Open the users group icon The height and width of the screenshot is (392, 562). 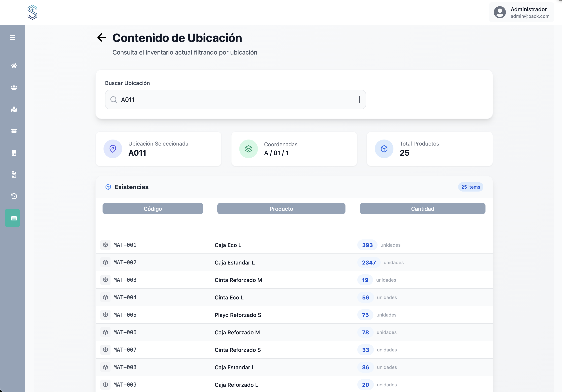coord(14,88)
